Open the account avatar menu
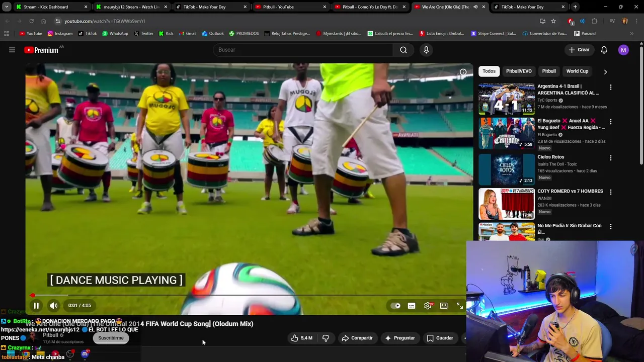This screenshot has height=362, width=644. coord(623,50)
